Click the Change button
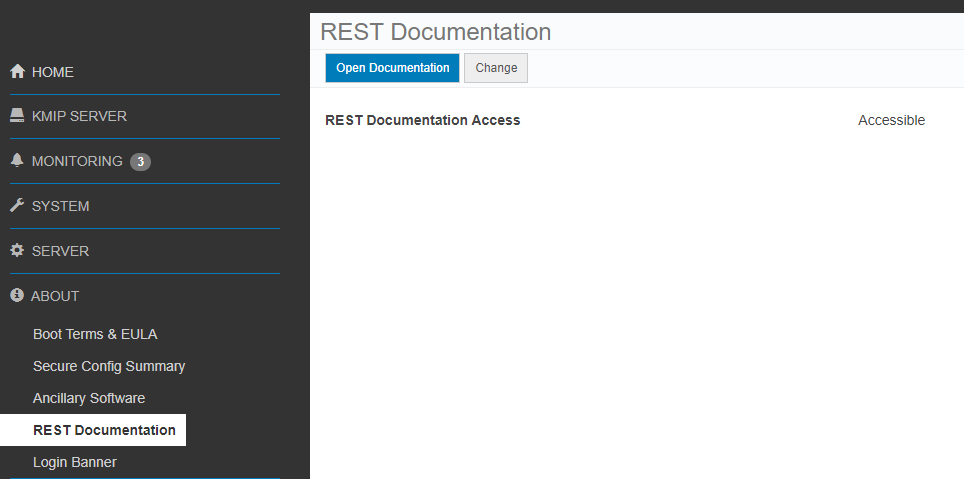Screen dimensions: 964x479 496,68
